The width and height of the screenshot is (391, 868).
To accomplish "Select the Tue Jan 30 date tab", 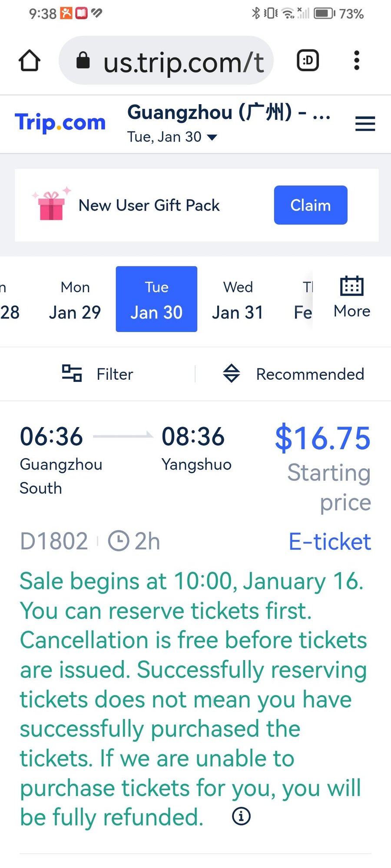I will pos(156,299).
